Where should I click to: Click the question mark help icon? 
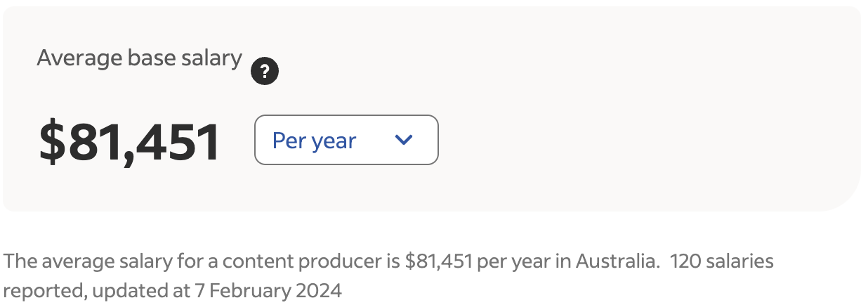(x=265, y=71)
